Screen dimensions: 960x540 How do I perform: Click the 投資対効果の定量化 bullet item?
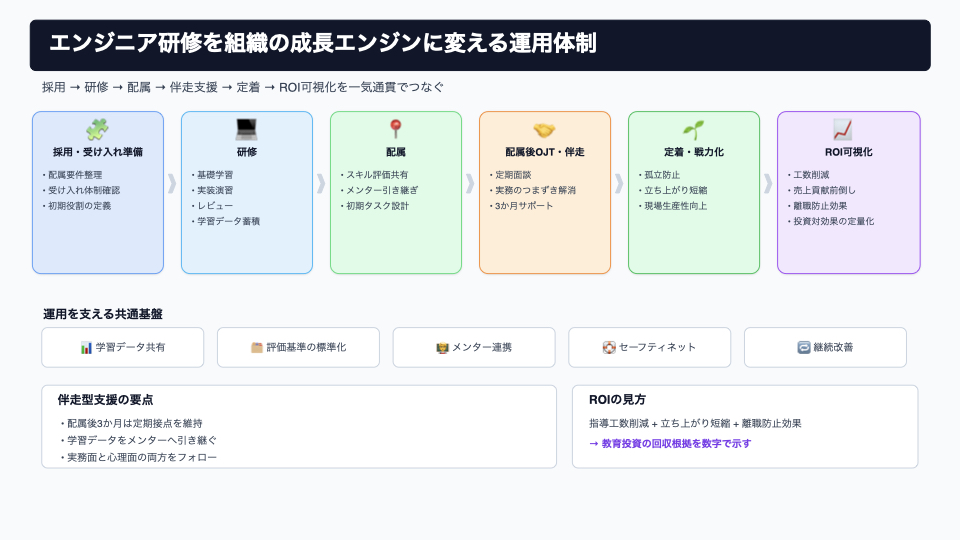(832, 221)
